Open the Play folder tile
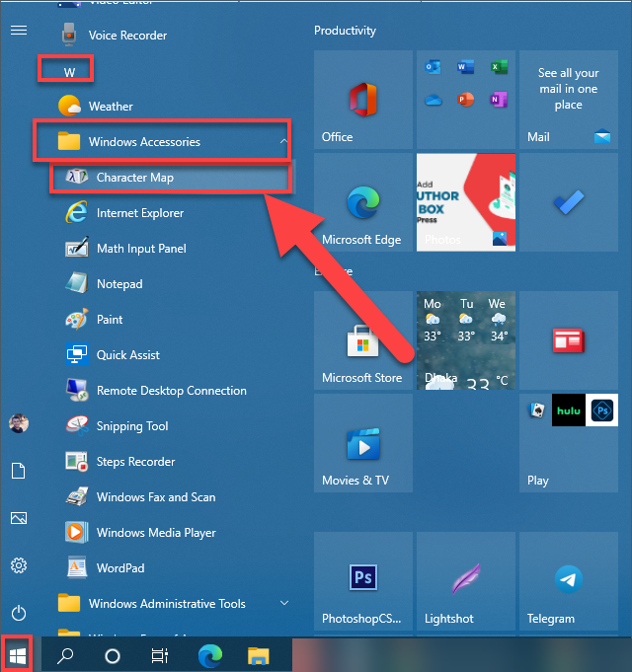Viewport: 632px width, 672px height. (569, 443)
